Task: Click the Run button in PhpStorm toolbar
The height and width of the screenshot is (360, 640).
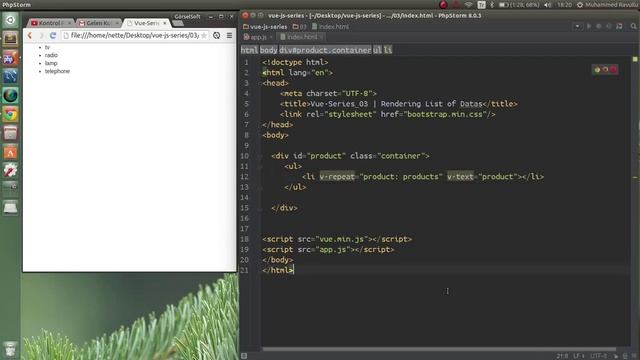Action: point(589,27)
